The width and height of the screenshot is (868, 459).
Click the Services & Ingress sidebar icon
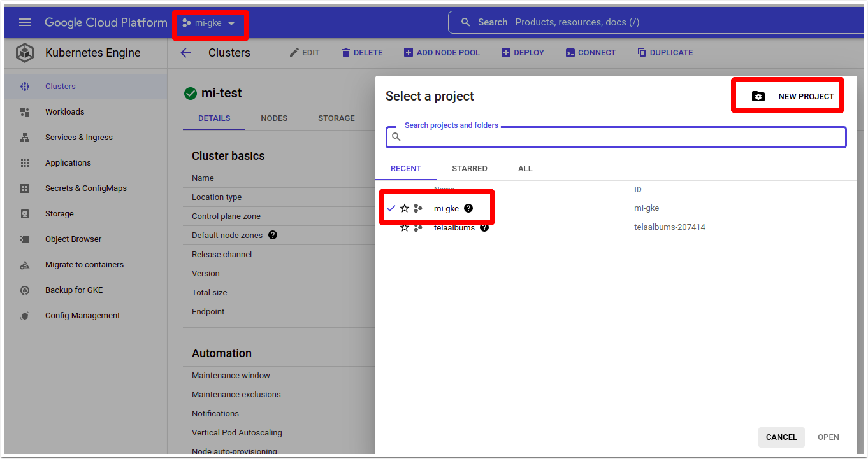point(25,138)
